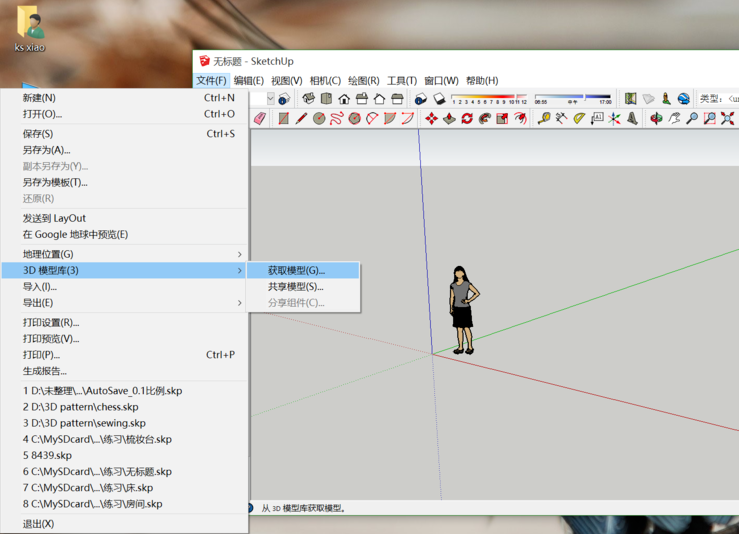
Task: Select the Pan hand tool
Action: (674, 118)
